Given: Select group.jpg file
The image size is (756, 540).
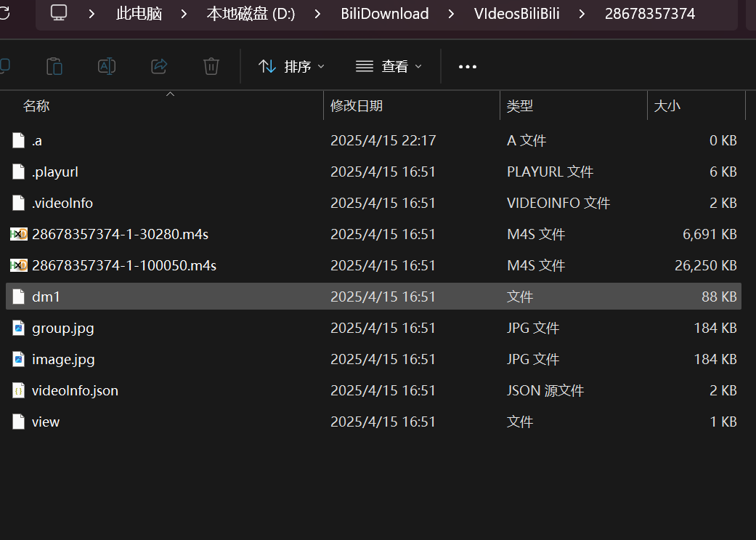Looking at the screenshot, I should [x=373, y=328].
